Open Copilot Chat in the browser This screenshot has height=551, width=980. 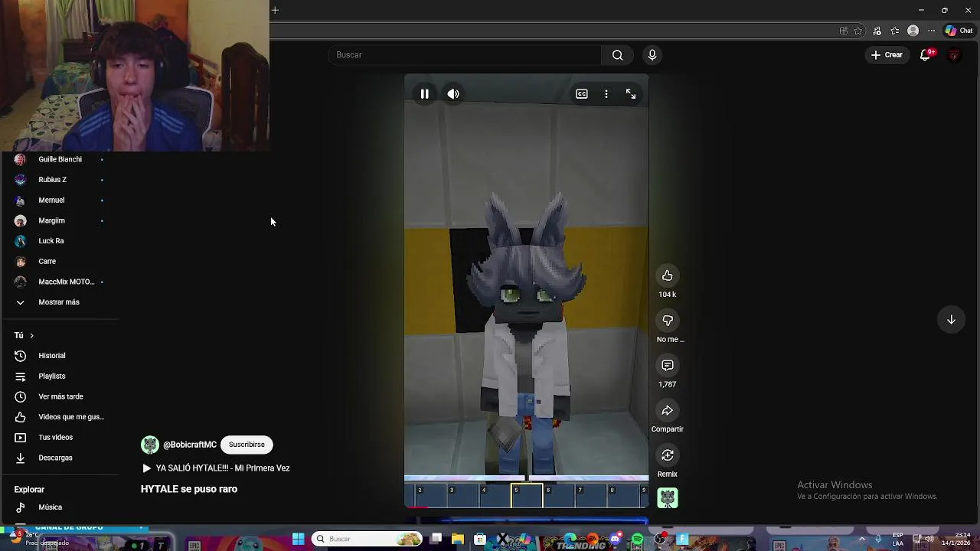tap(959, 31)
